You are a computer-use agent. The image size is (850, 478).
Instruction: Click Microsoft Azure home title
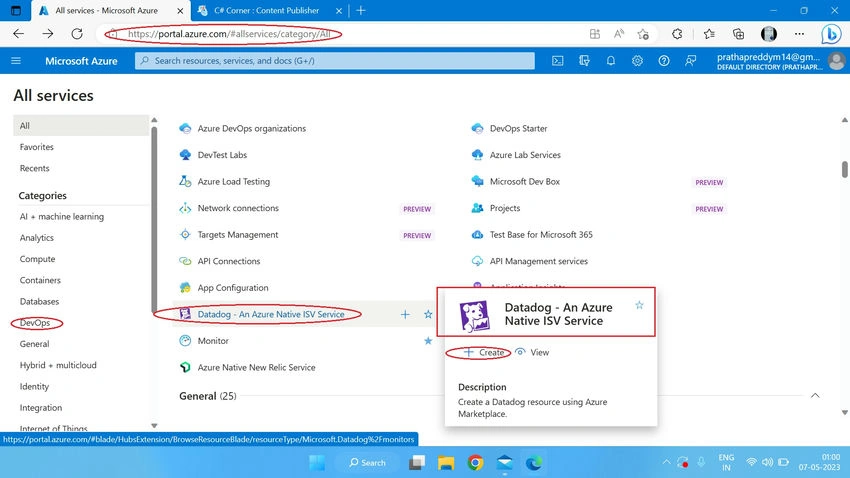[81, 61]
